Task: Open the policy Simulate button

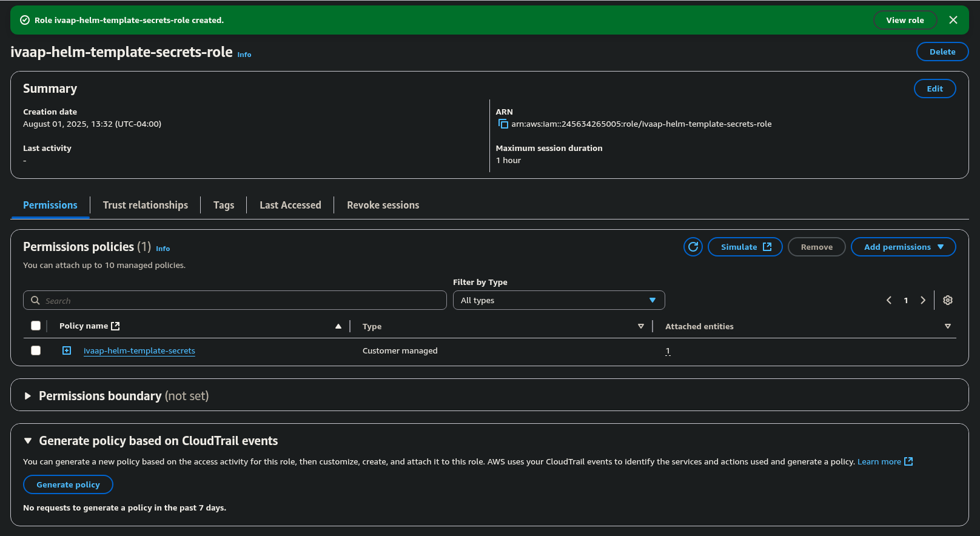Action: point(745,247)
